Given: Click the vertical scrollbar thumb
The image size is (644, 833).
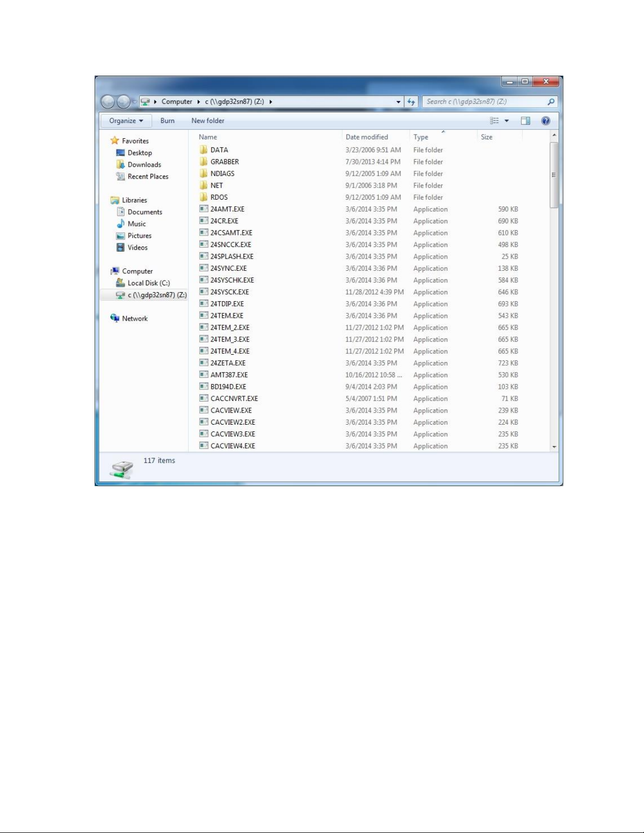Looking at the screenshot, I should [x=554, y=174].
